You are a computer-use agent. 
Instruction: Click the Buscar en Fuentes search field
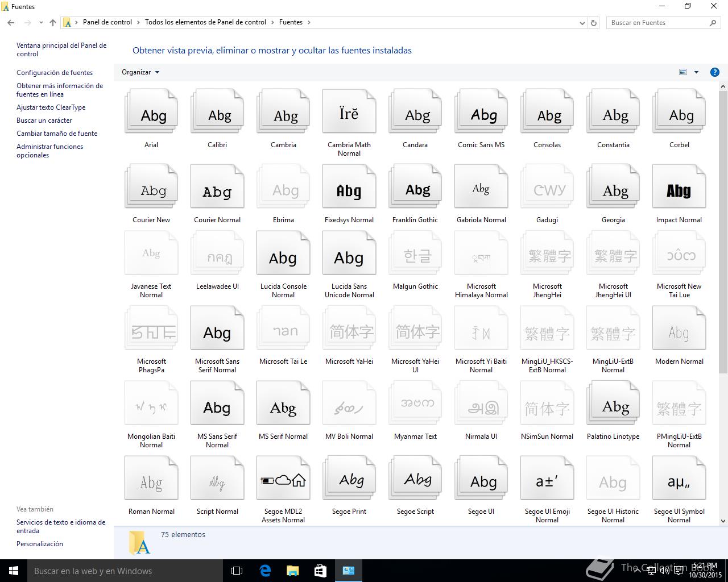point(664,23)
